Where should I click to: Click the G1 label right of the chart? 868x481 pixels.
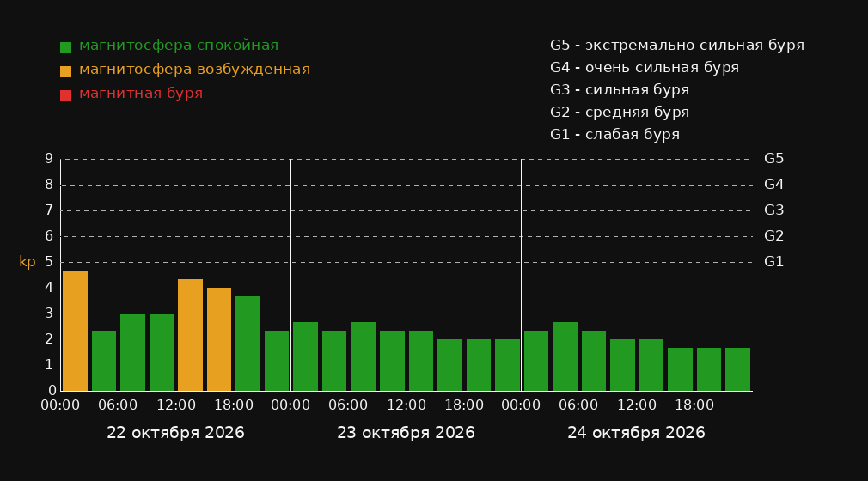point(773,262)
